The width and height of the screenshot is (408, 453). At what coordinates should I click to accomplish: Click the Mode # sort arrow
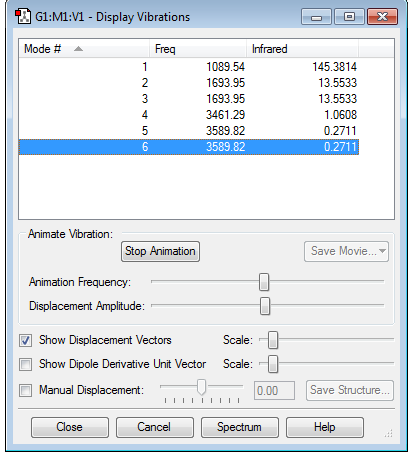click(x=78, y=49)
